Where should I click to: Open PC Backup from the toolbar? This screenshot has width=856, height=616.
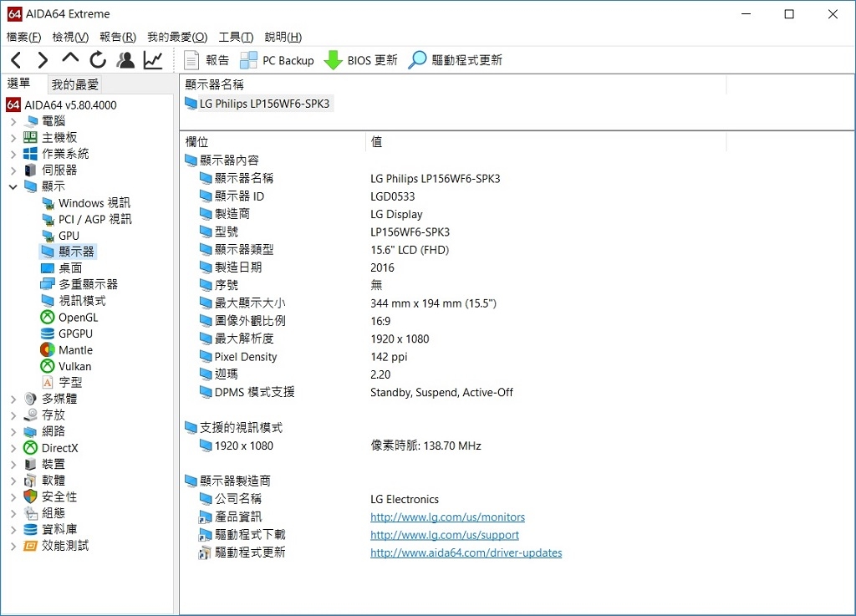click(x=278, y=60)
